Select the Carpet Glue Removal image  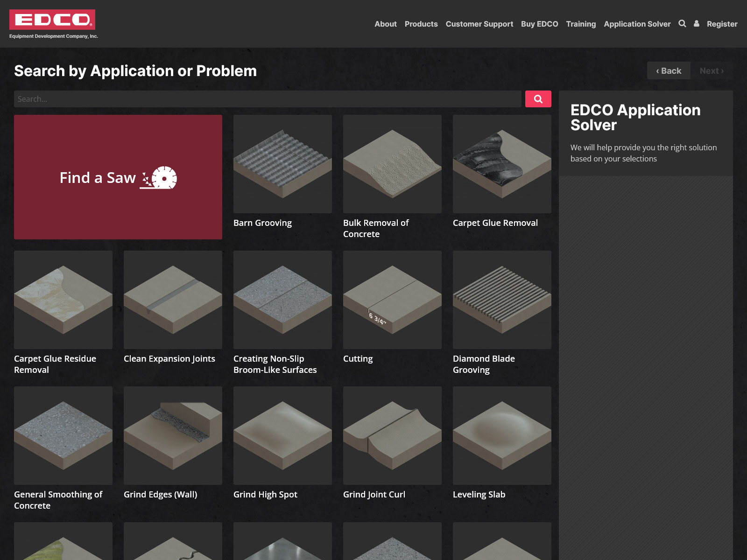point(502,164)
